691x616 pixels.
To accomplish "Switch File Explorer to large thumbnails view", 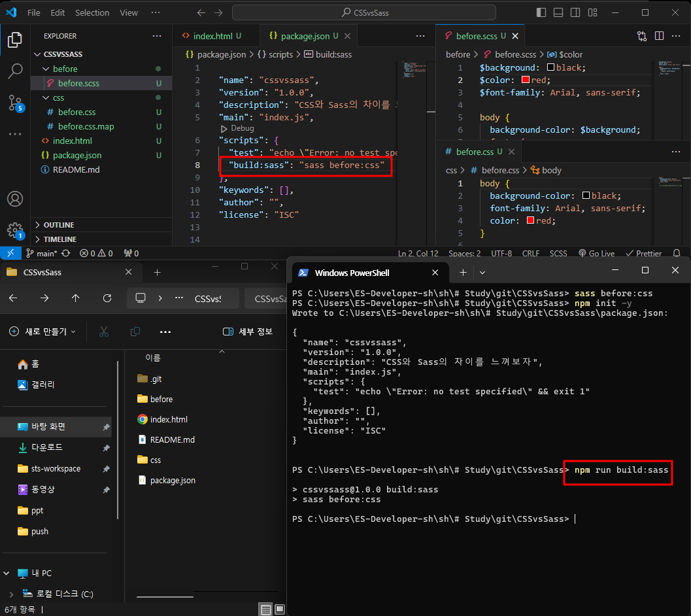I will 280,609.
